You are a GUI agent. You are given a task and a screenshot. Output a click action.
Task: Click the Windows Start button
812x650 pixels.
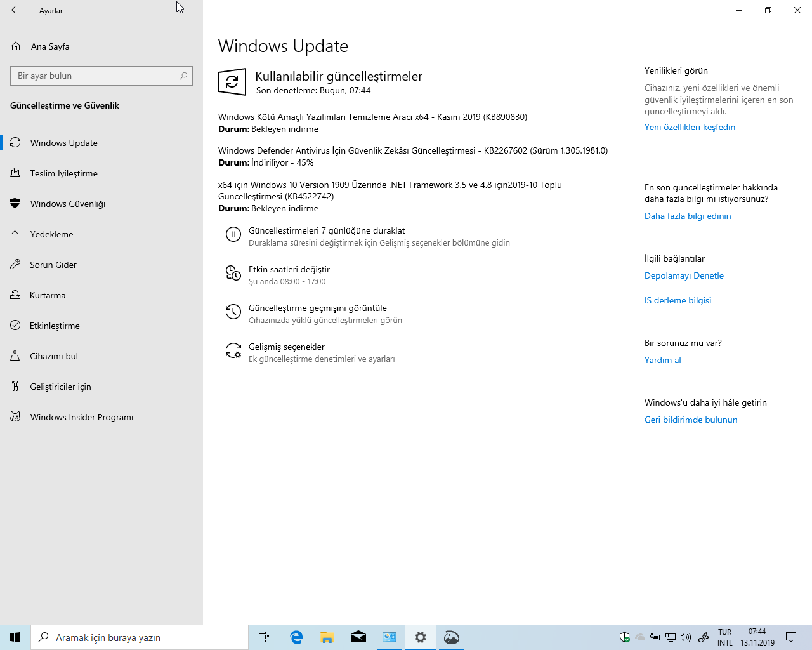15,637
